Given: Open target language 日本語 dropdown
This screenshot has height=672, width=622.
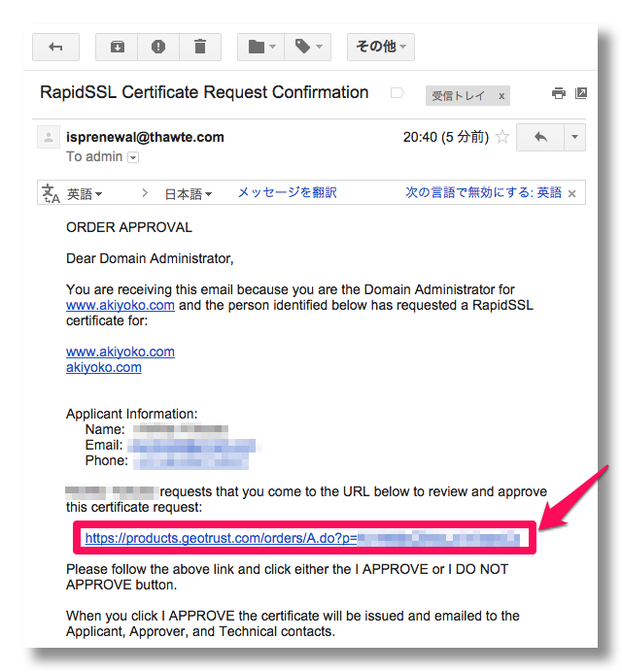Looking at the screenshot, I should pyautogui.click(x=189, y=194).
